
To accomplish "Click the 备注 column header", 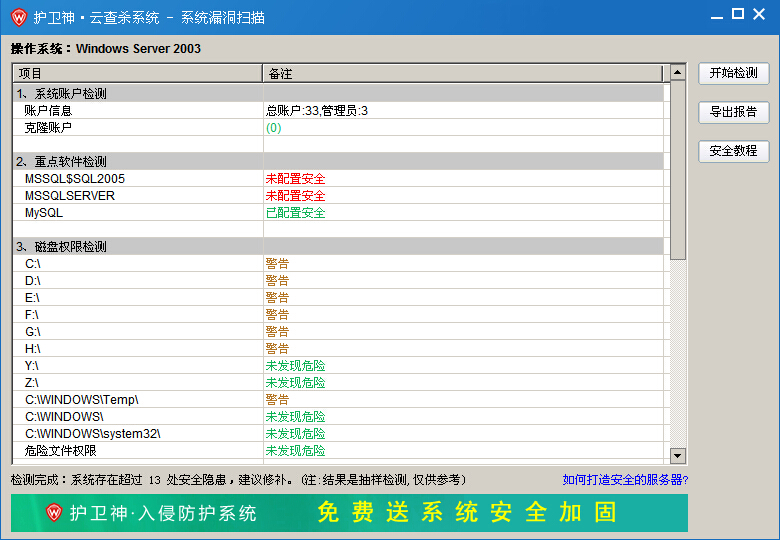I will [x=463, y=74].
